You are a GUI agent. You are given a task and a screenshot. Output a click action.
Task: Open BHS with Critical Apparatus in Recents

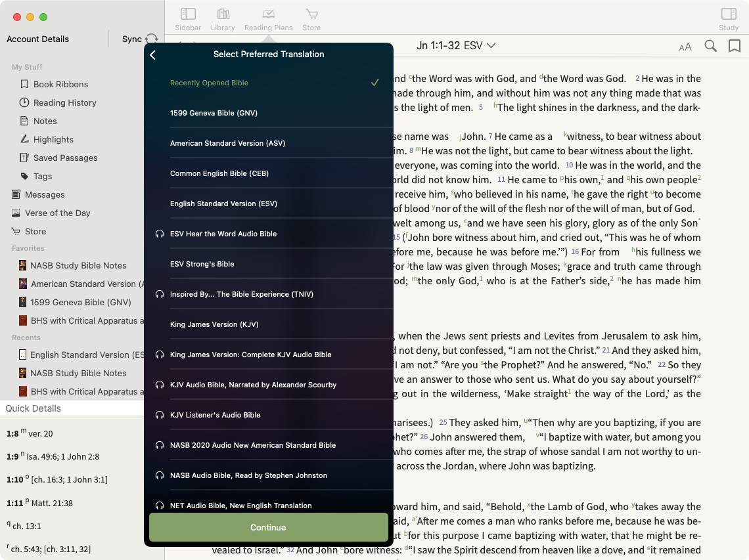pyautogui.click(x=81, y=391)
